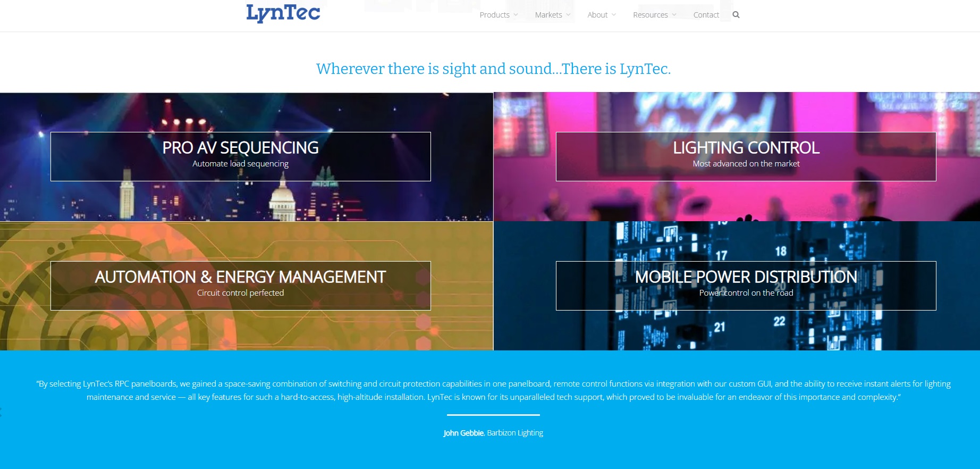This screenshot has height=469, width=980.
Task: Open Automation & Energy Management tile
Action: pyautogui.click(x=241, y=286)
